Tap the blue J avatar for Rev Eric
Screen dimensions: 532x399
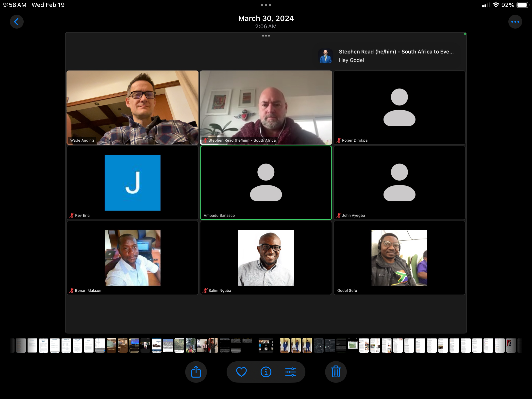[133, 183]
